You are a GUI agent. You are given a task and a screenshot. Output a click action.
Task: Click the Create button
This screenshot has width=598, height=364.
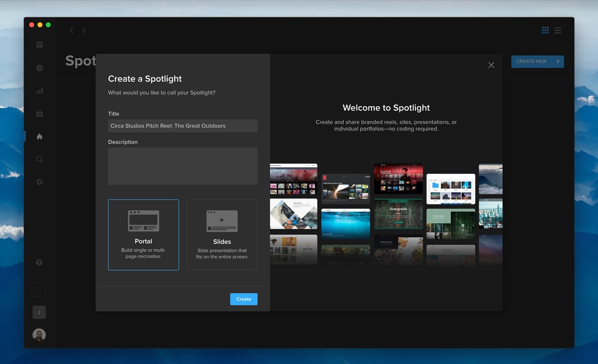pyautogui.click(x=243, y=299)
